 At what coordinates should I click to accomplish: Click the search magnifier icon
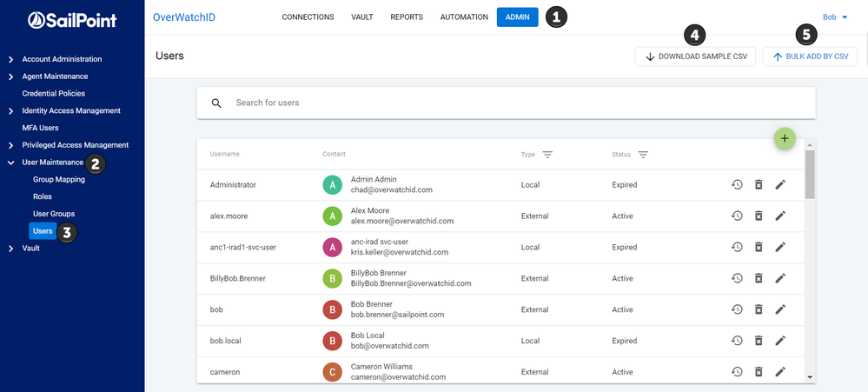pos(217,103)
